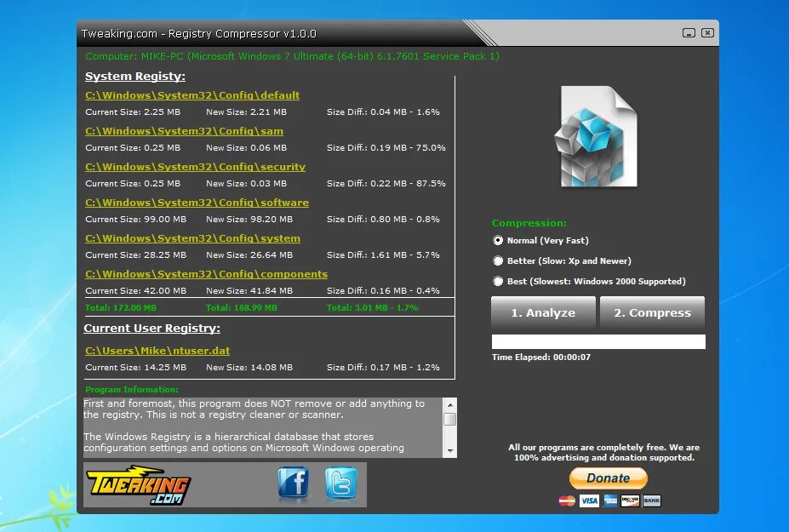Screen dimensions: 789x532
Task: Click 'Current Size: 42.00 MB' for components
Action: coord(136,290)
